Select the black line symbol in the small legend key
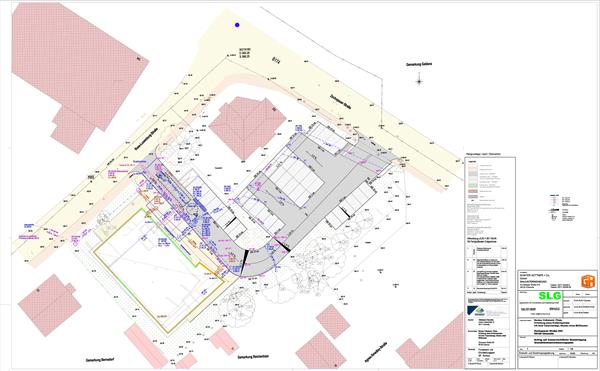Viewport: 600px width, 371px height. [554, 210]
